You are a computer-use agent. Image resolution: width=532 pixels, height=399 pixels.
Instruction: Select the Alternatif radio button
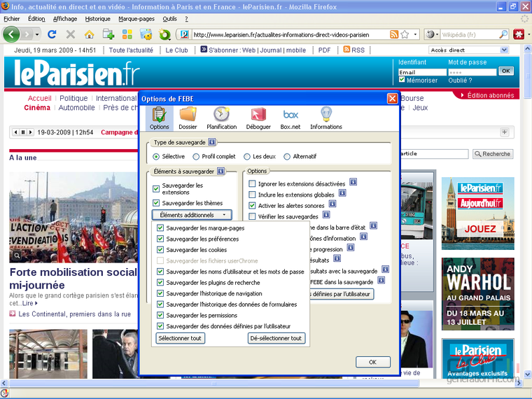point(287,157)
